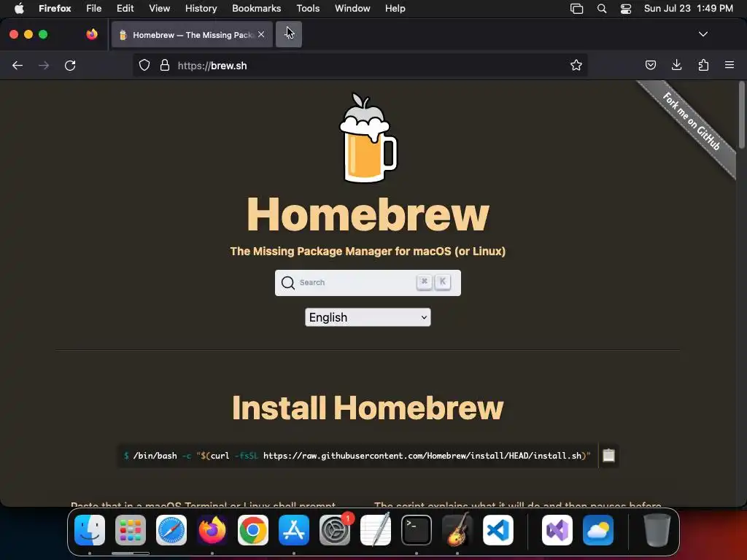This screenshot has height=560, width=747.
Task: Open a new tab with plus button
Action: (x=289, y=34)
